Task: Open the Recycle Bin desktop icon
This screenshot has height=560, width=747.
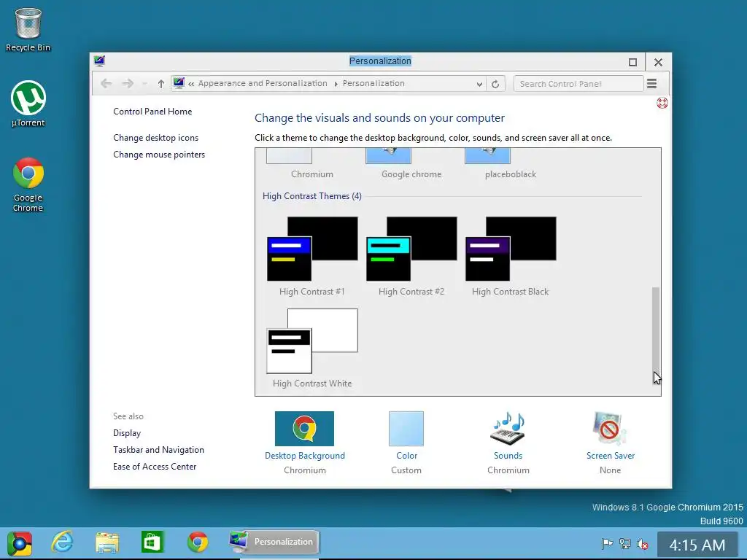Action: [28, 28]
